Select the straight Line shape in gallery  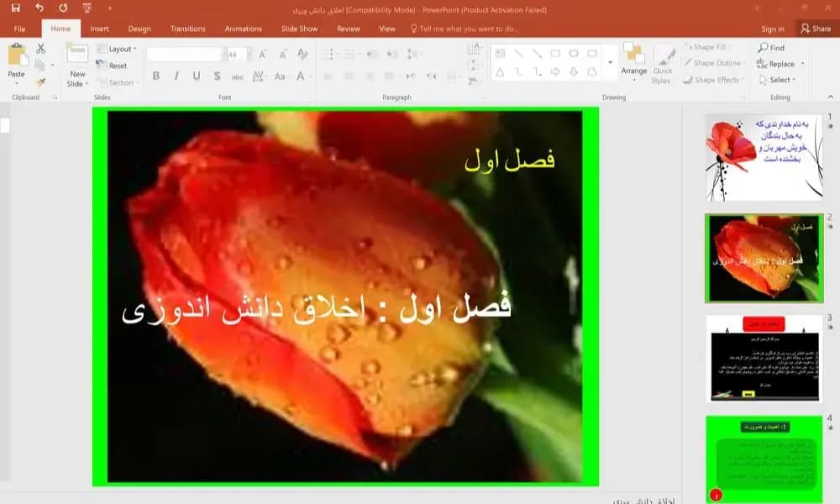point(518,54)
